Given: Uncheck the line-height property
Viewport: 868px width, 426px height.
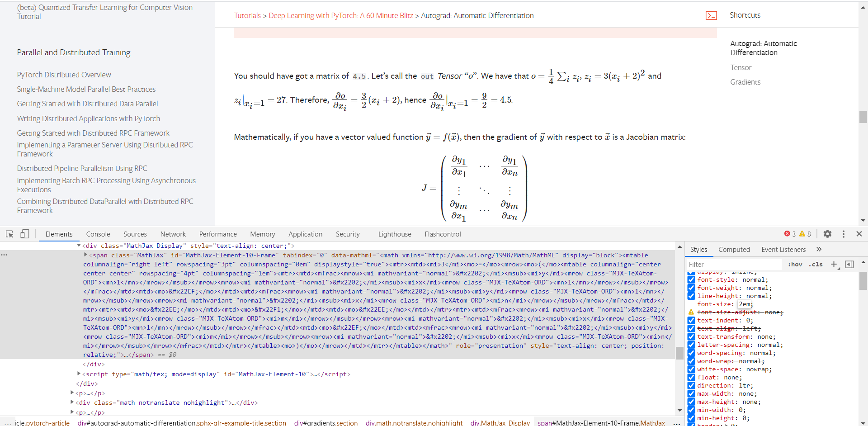Looking at the screenshot, I should (x=691, y=296).
